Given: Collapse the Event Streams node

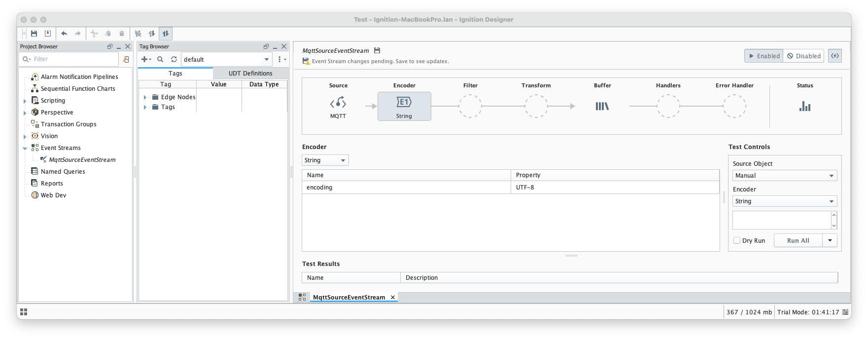Looking at the screenshot, I should [25, 148].
